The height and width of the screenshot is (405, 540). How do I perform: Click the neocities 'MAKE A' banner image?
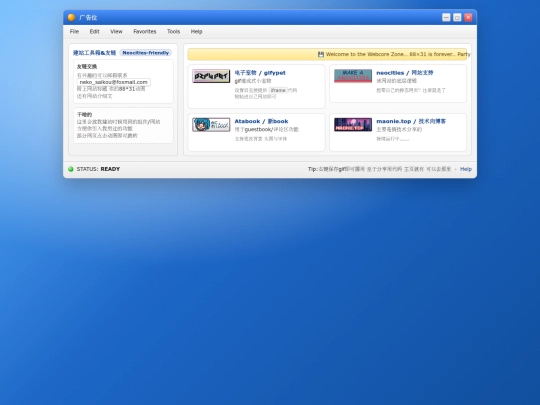click(353, 76)
